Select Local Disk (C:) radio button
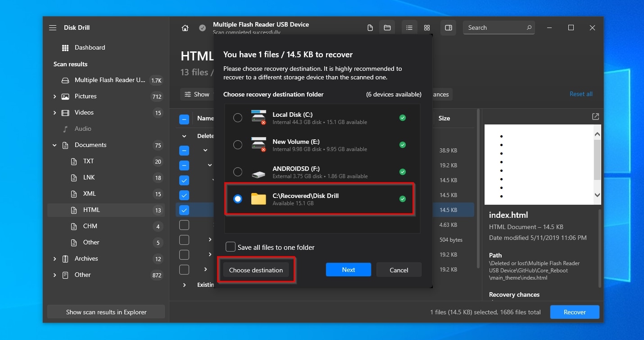The image size is (644, 340). click(x=238, y=118)
